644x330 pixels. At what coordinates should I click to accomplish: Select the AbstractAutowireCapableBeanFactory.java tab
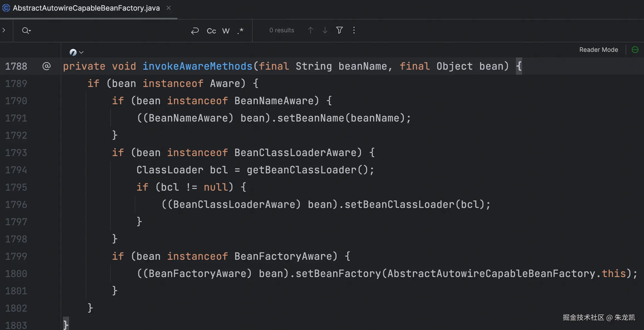pyautogui.click(x=86, y=8)
